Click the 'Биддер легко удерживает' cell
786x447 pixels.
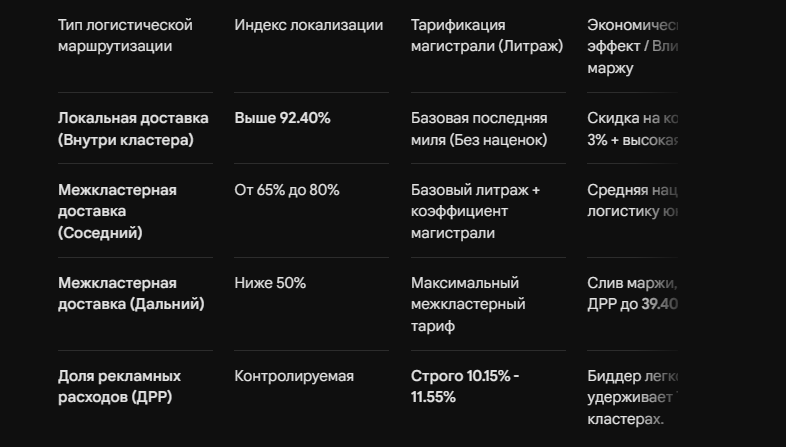tap(633, 397)
